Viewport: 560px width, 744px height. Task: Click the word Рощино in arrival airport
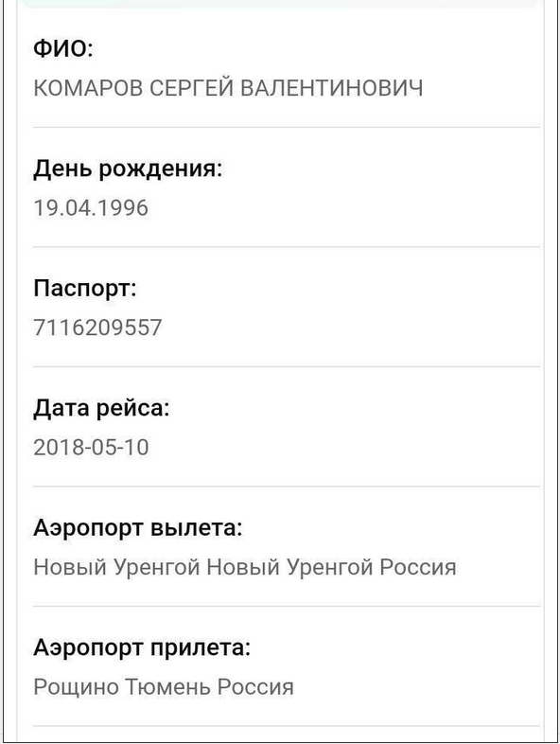pos(76,686)
